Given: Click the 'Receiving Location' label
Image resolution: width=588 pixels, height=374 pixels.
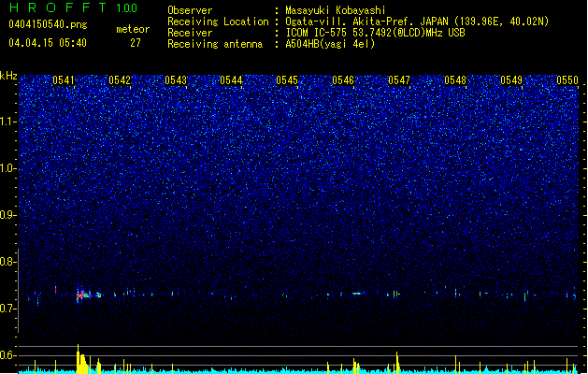Looking at the screenshot, I should click(x=218, y=22).
